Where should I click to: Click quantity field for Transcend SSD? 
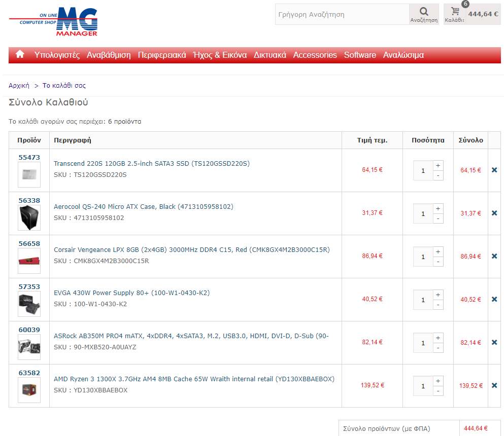(x=423, y=170)
